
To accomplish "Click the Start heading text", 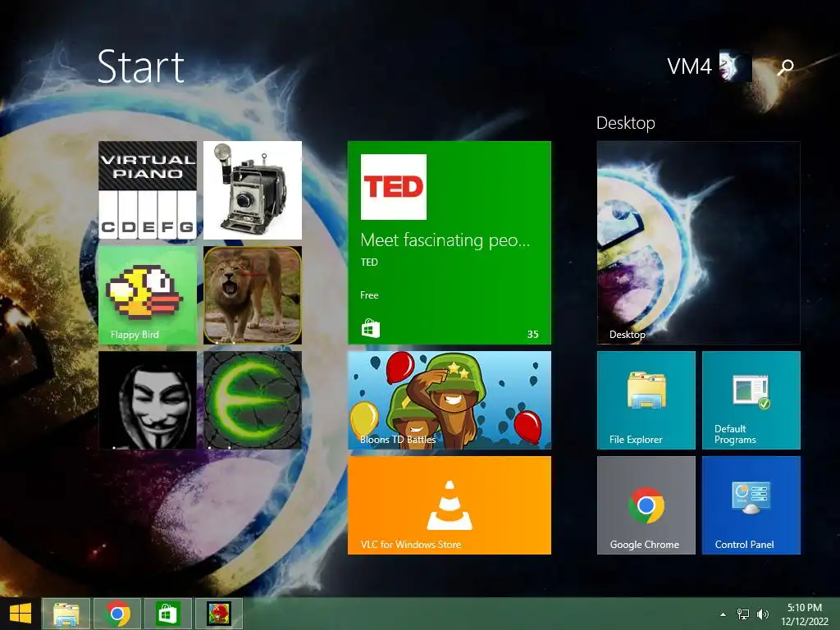I will pos(141,67).
